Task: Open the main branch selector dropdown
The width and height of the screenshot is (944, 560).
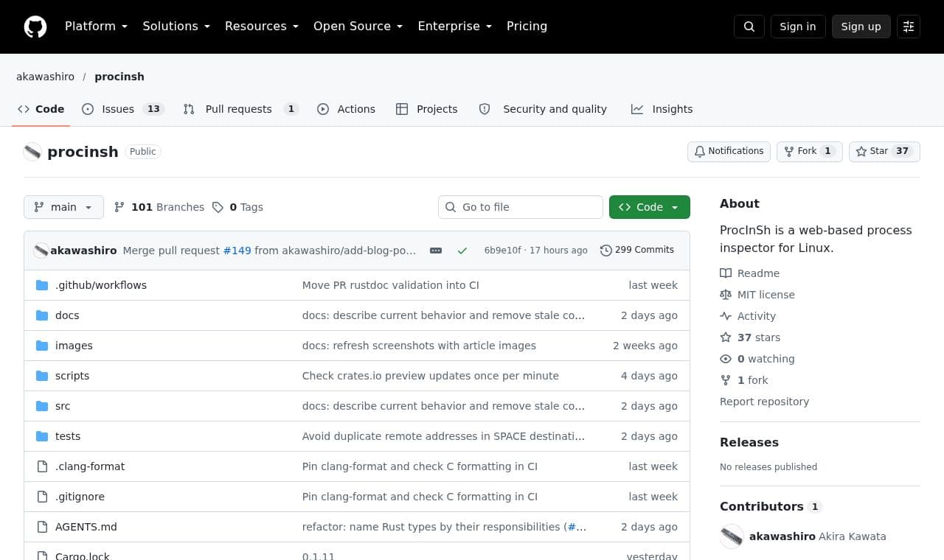Action: click(x=63, y=207)
